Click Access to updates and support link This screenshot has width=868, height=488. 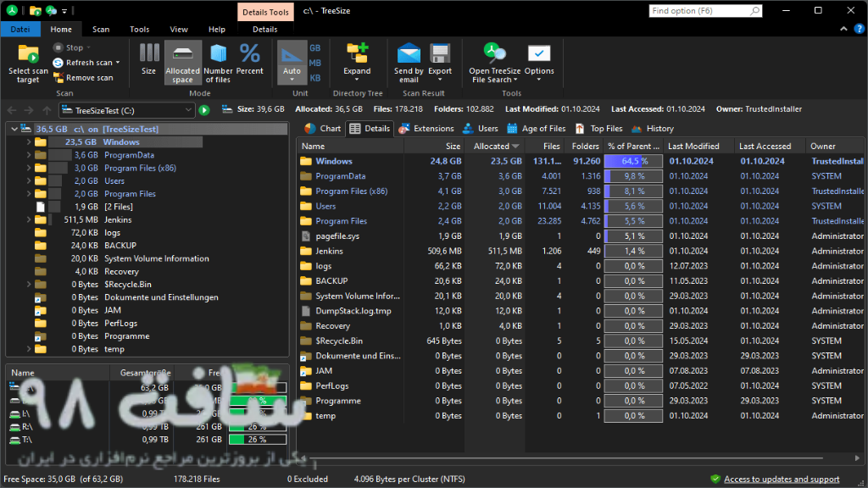(782, 480)
